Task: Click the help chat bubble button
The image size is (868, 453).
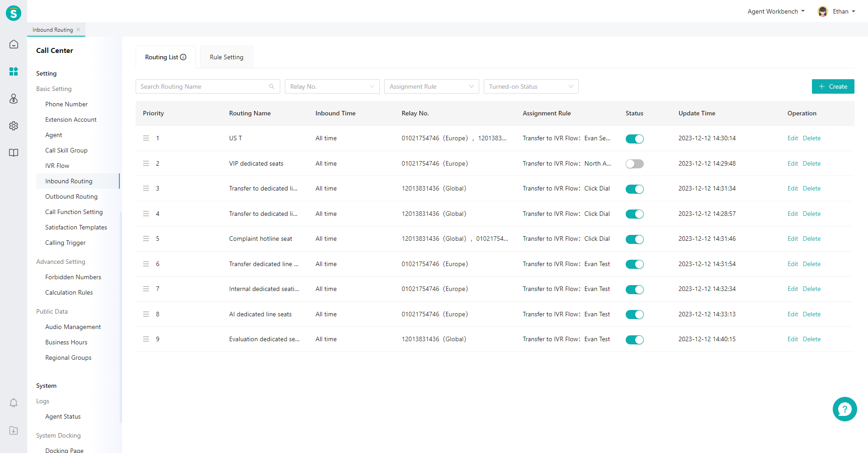Action: tap(844, 409)
